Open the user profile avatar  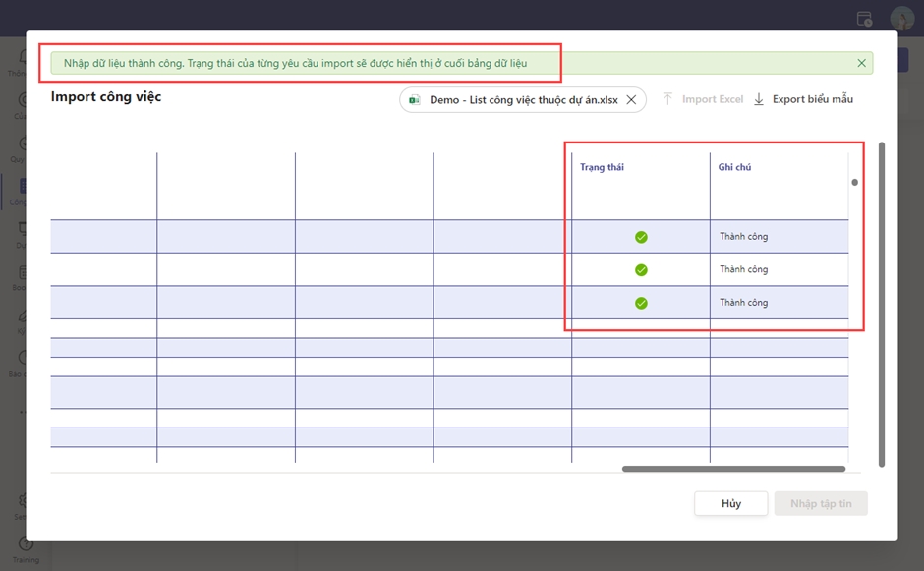tap(901, 19)
